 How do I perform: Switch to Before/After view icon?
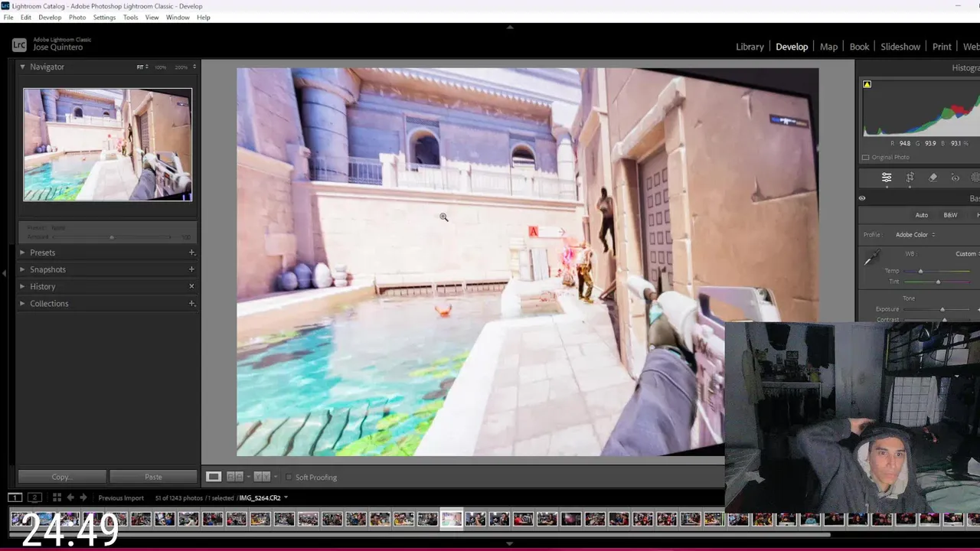[x=260, y=477]
